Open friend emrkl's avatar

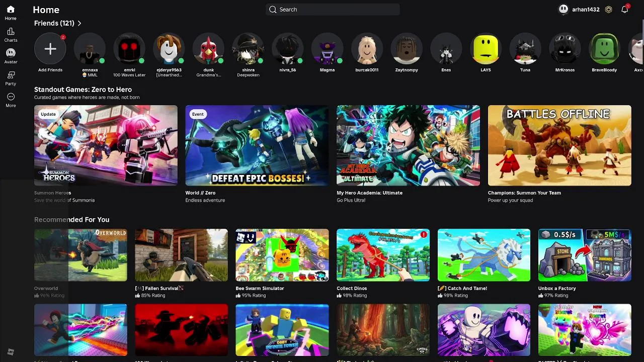tap(129, 49)
